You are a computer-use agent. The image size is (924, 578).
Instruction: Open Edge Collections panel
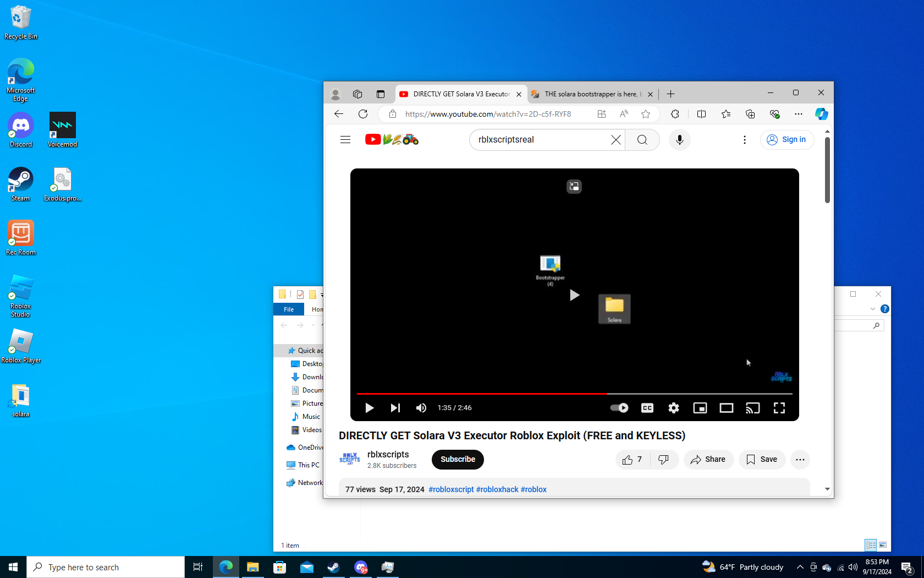pos(750,114)
